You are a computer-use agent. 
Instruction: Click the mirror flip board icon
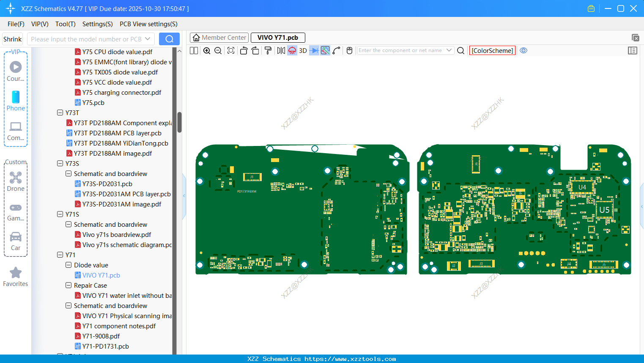click(x=281, y=51)
